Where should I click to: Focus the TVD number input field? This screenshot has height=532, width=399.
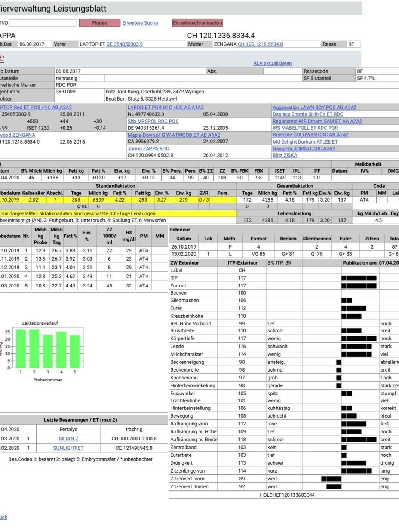(43, 23)
